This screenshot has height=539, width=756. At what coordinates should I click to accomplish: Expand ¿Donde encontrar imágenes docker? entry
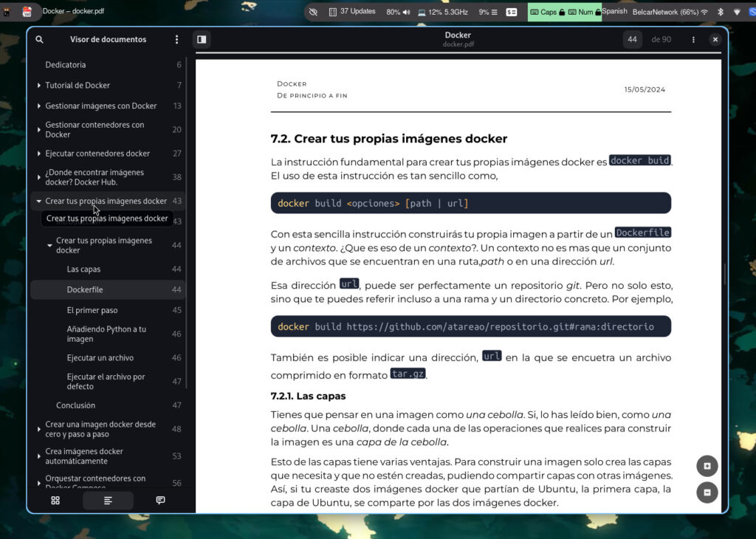click(x=39, y=177)
